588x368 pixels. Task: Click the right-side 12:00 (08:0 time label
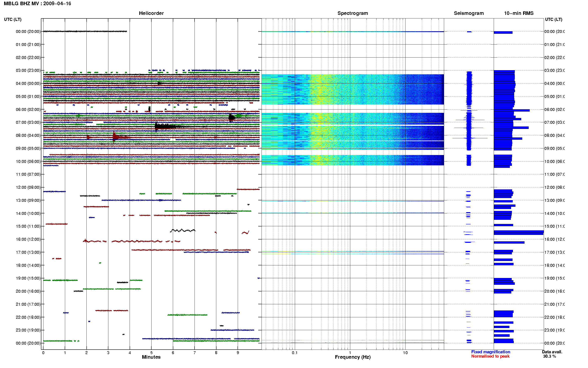pos(555,187)
